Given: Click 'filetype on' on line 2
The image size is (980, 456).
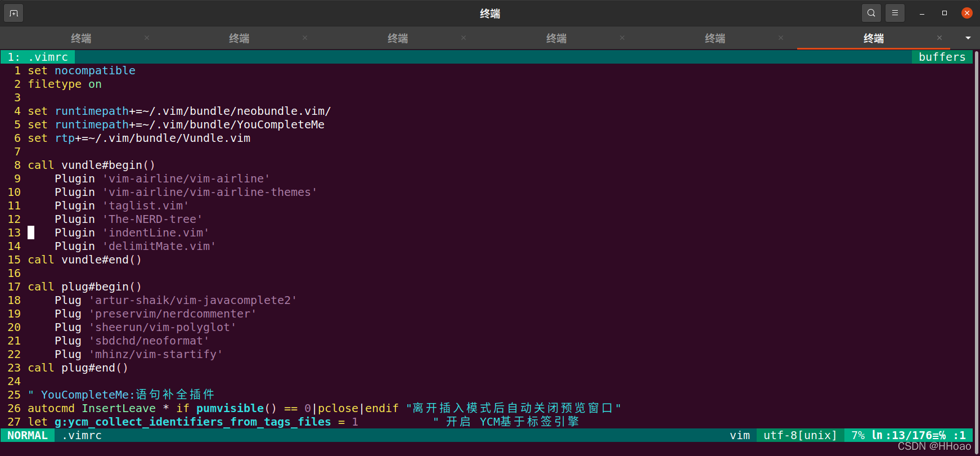Looking at the screenshot, I should (x=65, y=84).
